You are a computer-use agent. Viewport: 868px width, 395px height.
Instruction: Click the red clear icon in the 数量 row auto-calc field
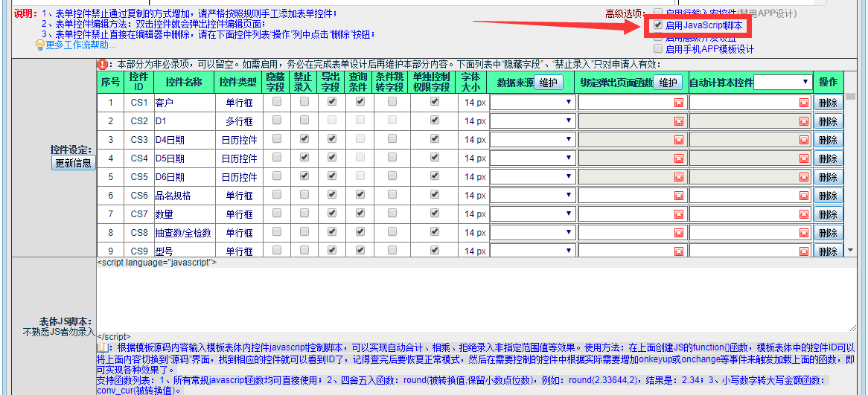[x=803, y=214]
